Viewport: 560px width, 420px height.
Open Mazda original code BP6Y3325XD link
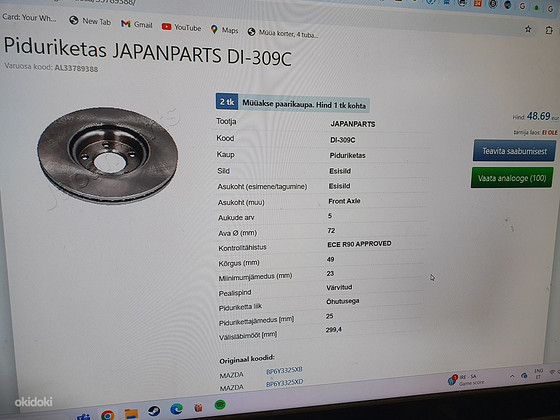pyautogui.click(x=284, y=383)
